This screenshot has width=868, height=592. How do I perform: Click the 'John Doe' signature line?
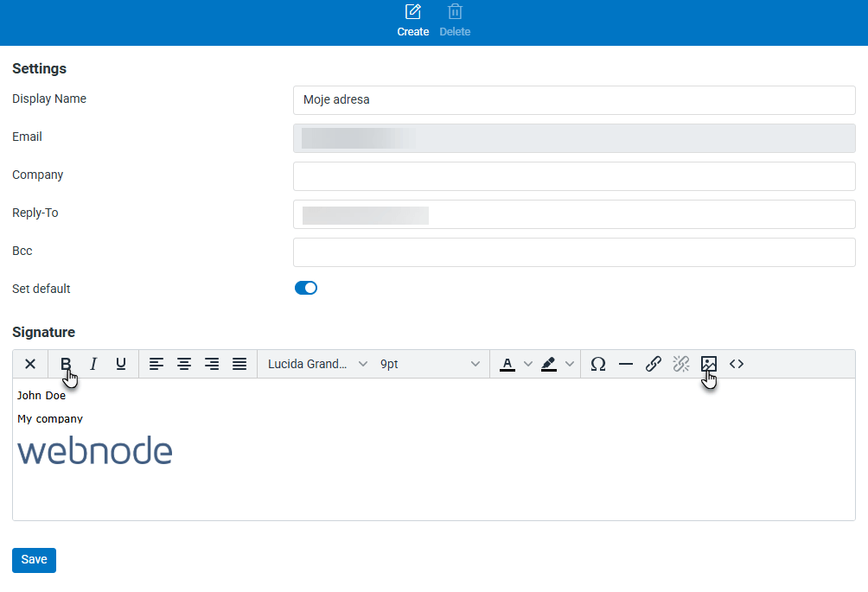tap(41, 396)
